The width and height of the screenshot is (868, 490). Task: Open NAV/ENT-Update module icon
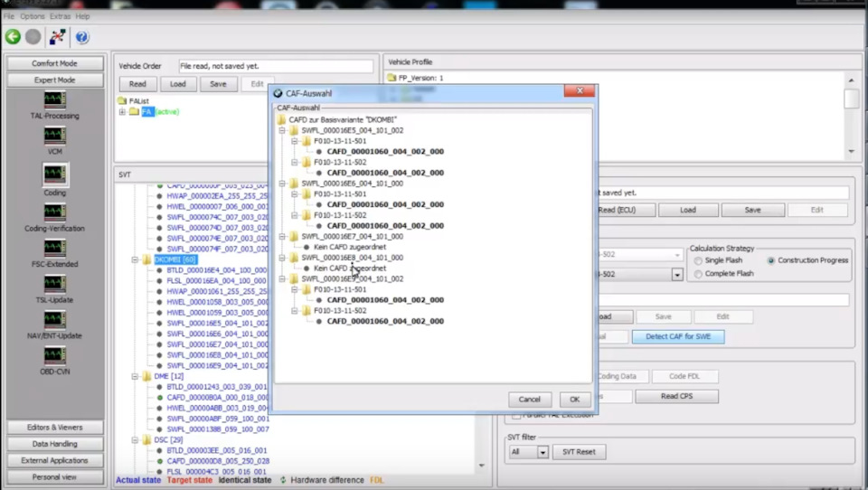pos(55,320)
